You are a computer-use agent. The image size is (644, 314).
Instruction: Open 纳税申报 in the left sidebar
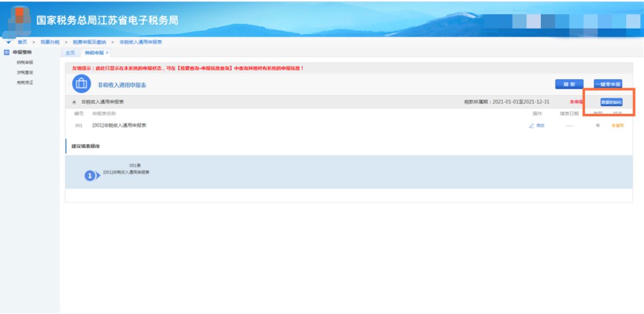[x=24, y=63]
